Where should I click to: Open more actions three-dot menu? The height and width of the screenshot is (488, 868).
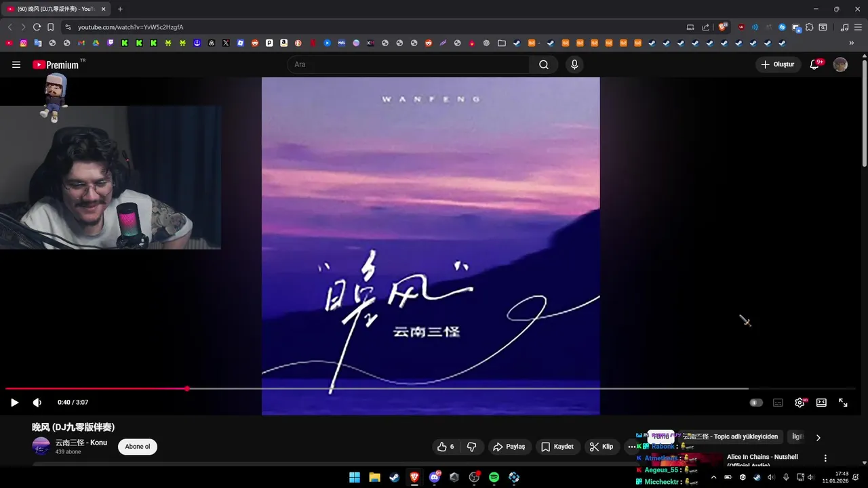(x=632, y=447)
